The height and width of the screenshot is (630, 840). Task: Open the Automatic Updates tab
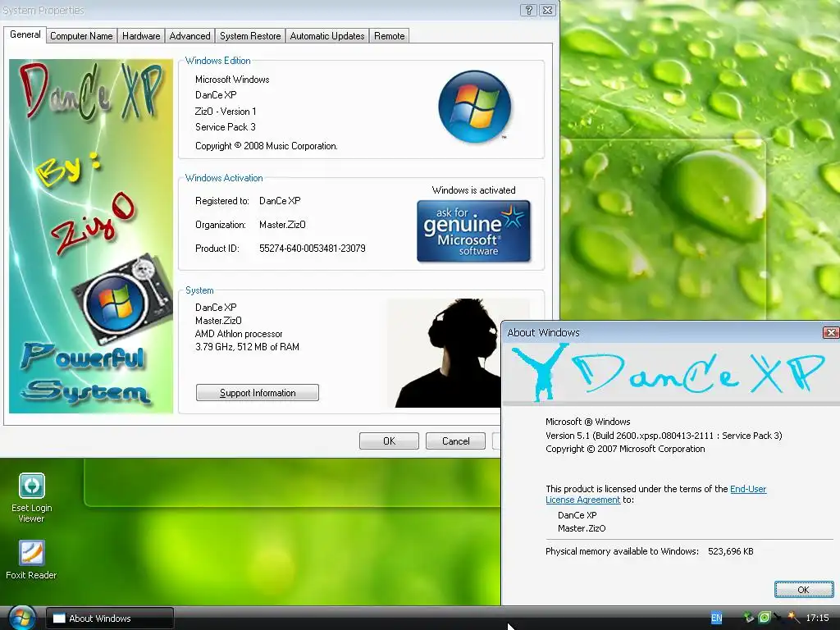[327, 36]
